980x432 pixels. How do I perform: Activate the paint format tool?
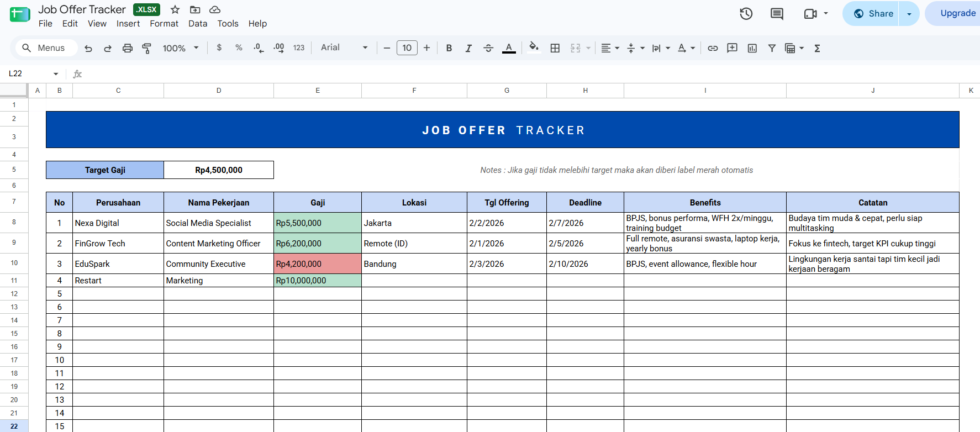pyautogui.click(x=147, y=48)
